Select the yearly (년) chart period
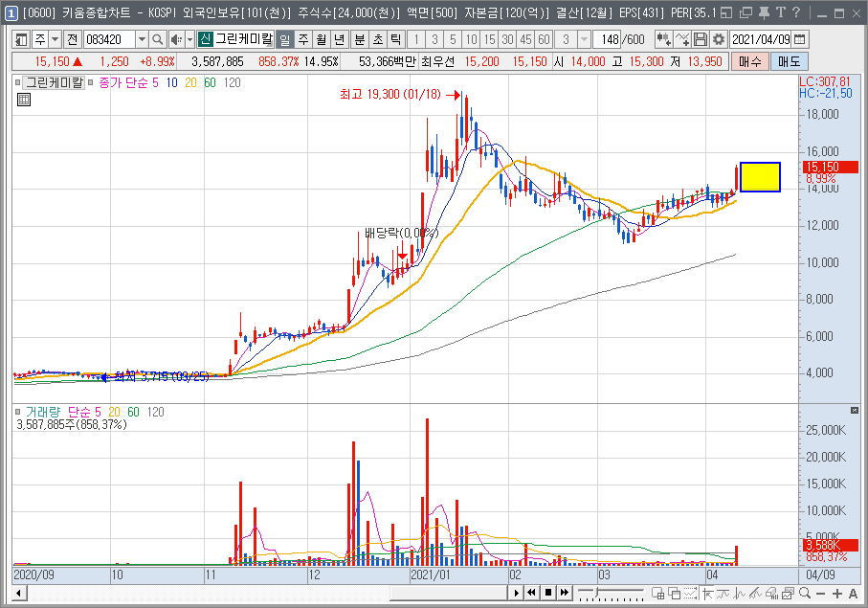 [x=340, y=39]
